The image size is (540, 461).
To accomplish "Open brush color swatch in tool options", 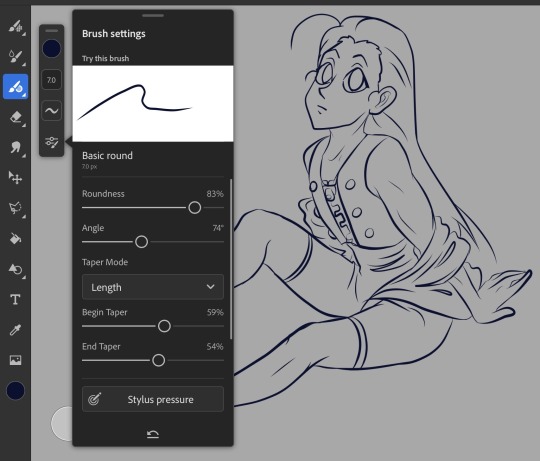I will pos(52,49).
